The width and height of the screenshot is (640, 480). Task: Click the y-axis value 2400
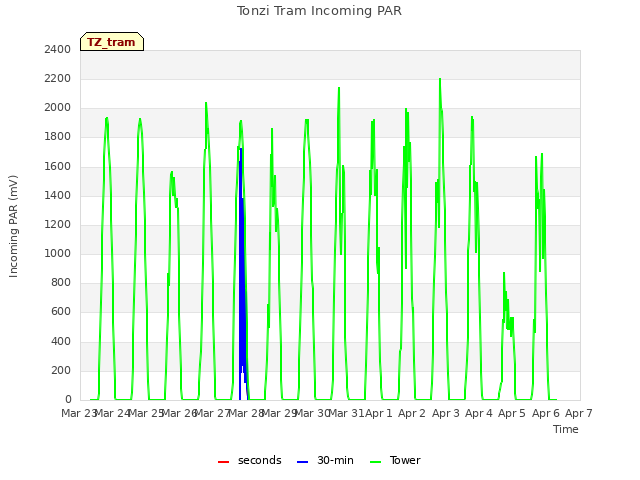tap(58, 50)
